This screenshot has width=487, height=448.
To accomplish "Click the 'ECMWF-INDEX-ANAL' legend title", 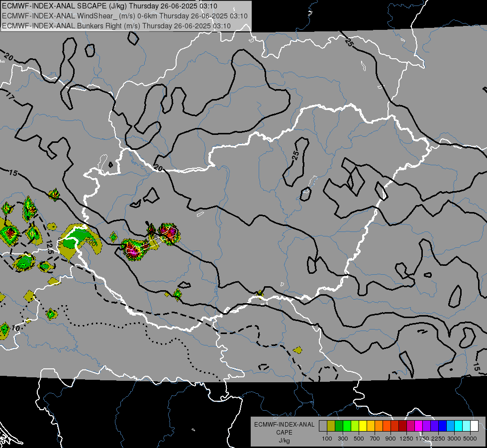I will click(x=285, y=425).
